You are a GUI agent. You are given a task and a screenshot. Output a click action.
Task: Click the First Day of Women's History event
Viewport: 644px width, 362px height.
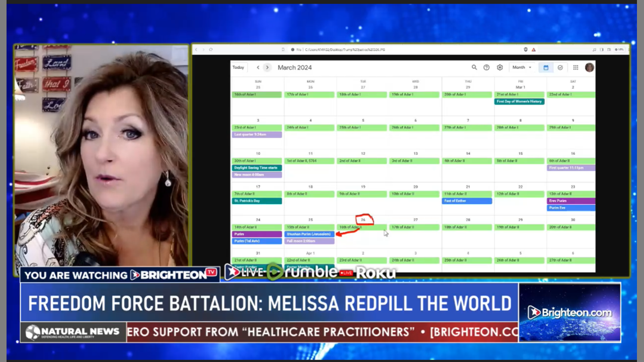[x=519, y=102]
